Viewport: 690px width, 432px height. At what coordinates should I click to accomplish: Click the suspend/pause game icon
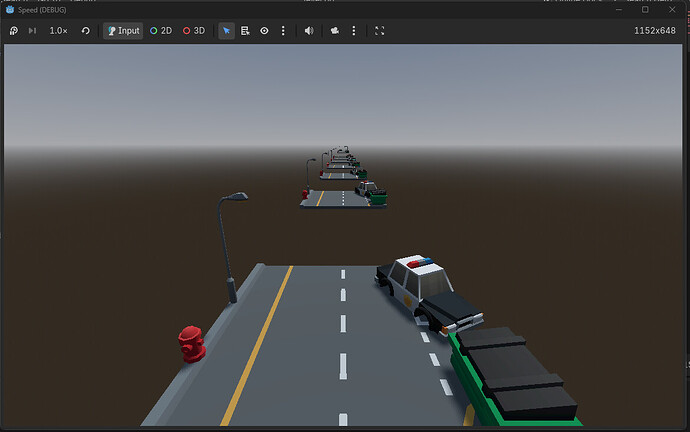[14, 31]
